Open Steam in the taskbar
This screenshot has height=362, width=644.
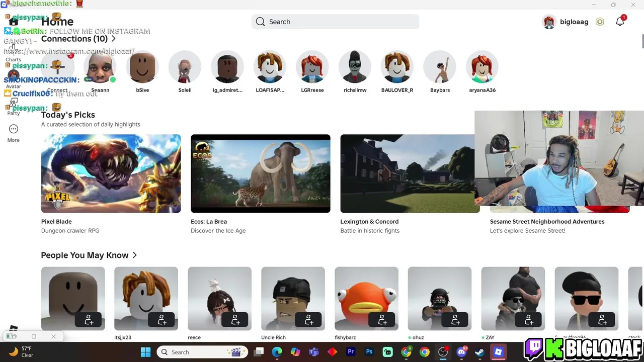pyautogui.click(x=479, y=352)
